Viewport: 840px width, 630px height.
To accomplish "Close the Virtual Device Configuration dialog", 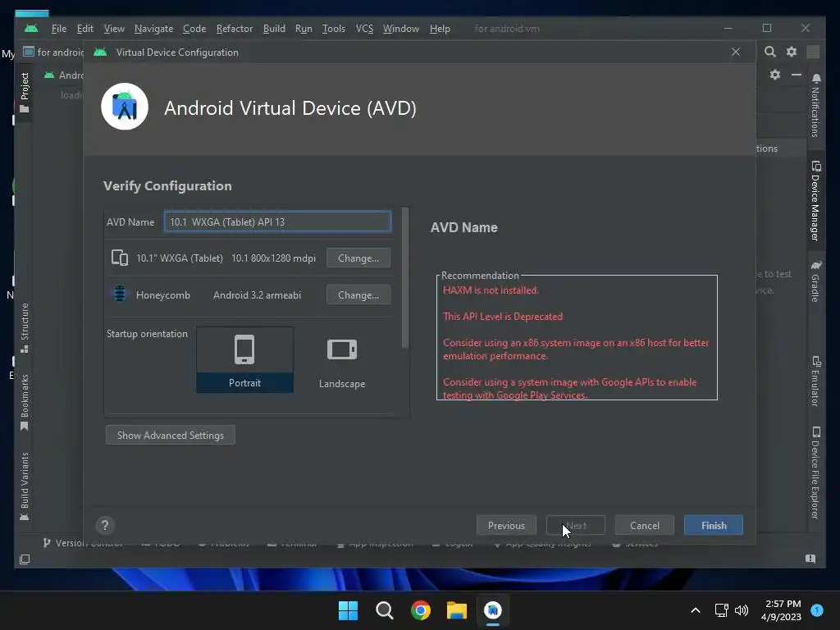I will tap(736, 52).
